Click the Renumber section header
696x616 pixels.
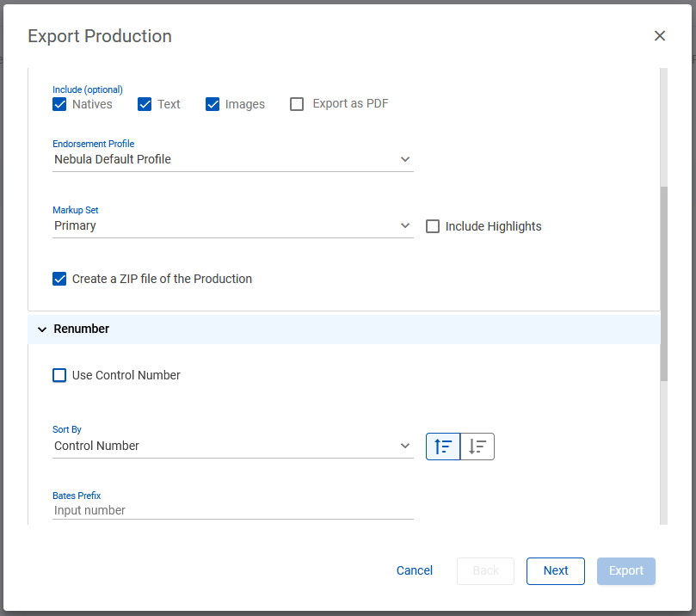tap(344, 330)
